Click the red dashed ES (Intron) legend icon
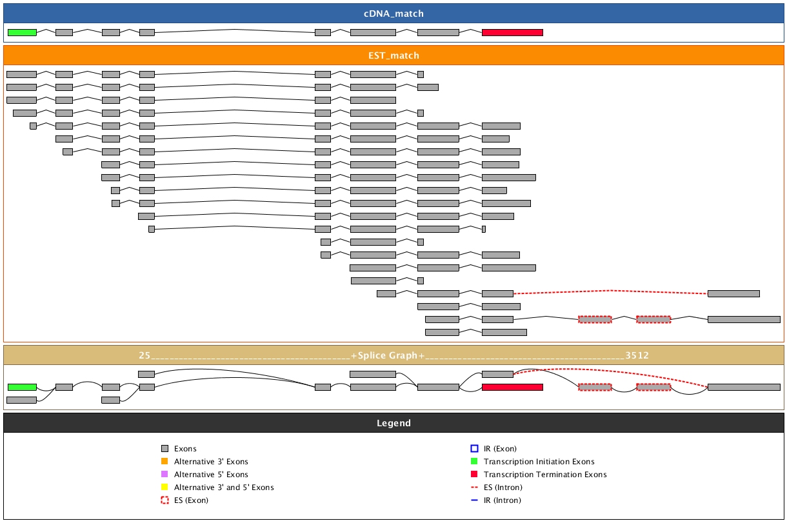 coord(474,488)
